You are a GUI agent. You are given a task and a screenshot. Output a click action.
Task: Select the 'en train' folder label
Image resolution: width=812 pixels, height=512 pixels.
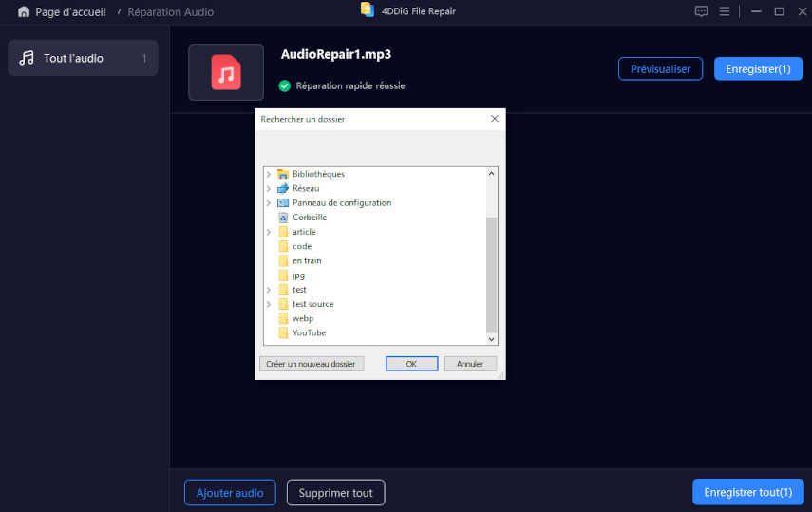pyautogui.click(x=307, y=260)
